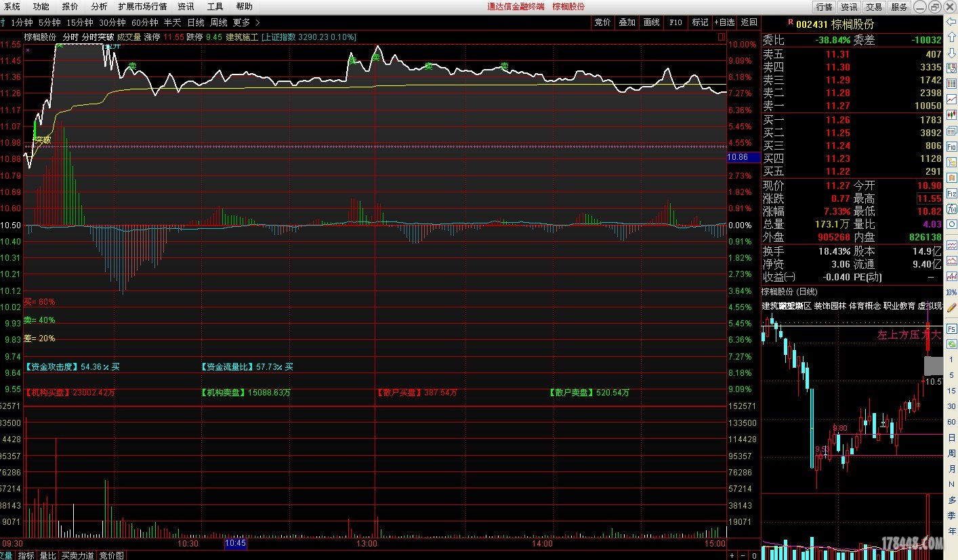Switch to 量比 bottom tab
Viewport: 958px width, 560px height.
47,555
